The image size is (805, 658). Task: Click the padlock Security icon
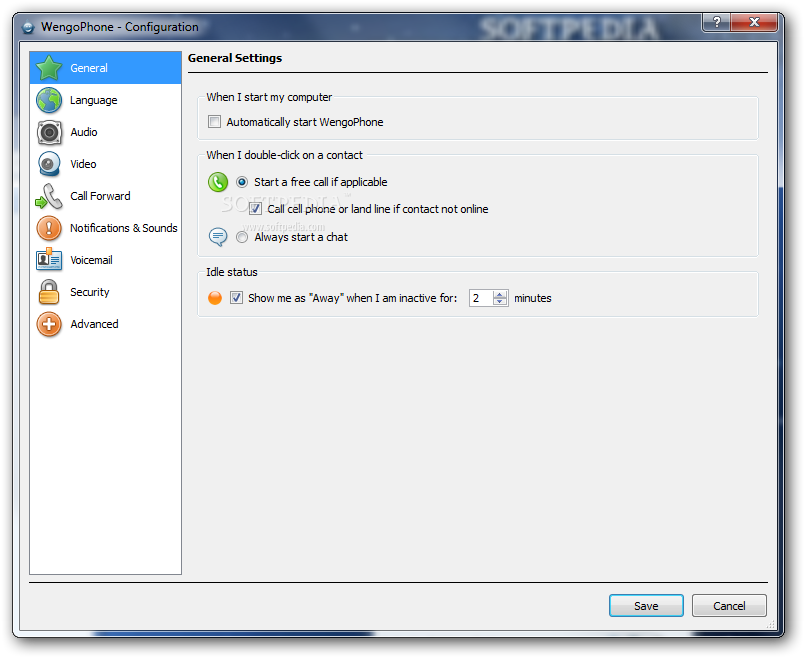[49, 292]
